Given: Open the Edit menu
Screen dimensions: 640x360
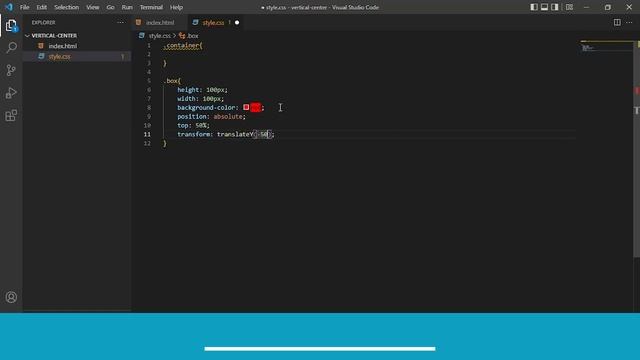Looking at the screenshot, I should pos(41,7).
